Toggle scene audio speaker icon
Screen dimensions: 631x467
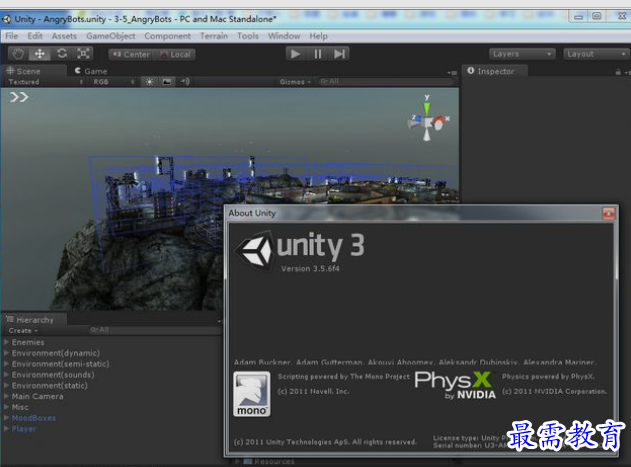click(185, 82)
